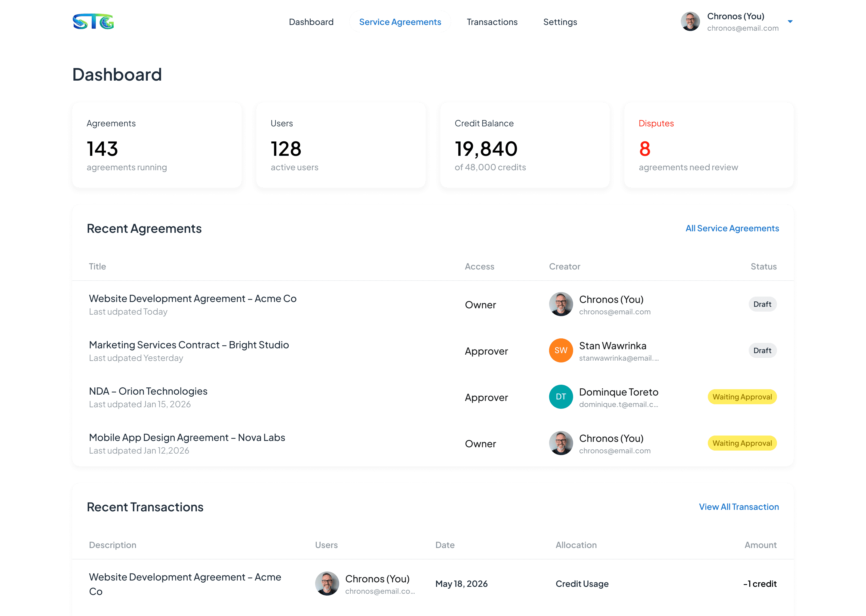Click the Allocation column header
The image size is (866, 616).
coord(576,545)
